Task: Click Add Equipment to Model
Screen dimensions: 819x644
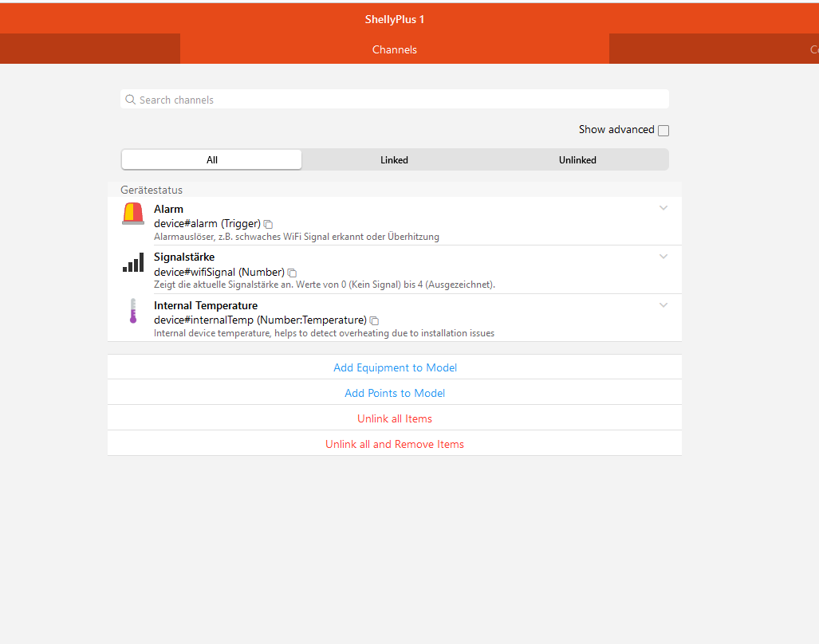Action: (x=395, y=367)
